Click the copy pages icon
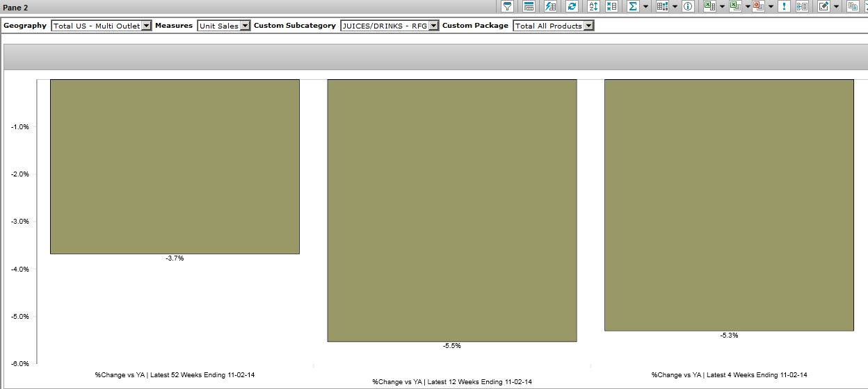 pos(852,6)
